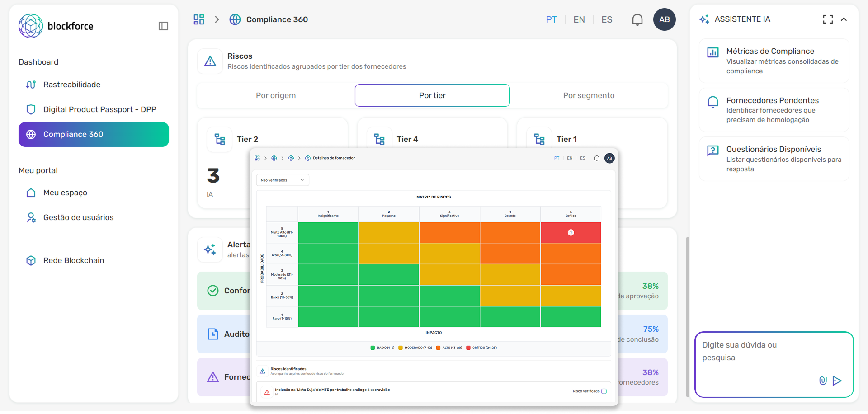The height and width of the screenshot is (414, 868).
Task: Open Digital Product Passport - DPP
Action: [94, 109]
